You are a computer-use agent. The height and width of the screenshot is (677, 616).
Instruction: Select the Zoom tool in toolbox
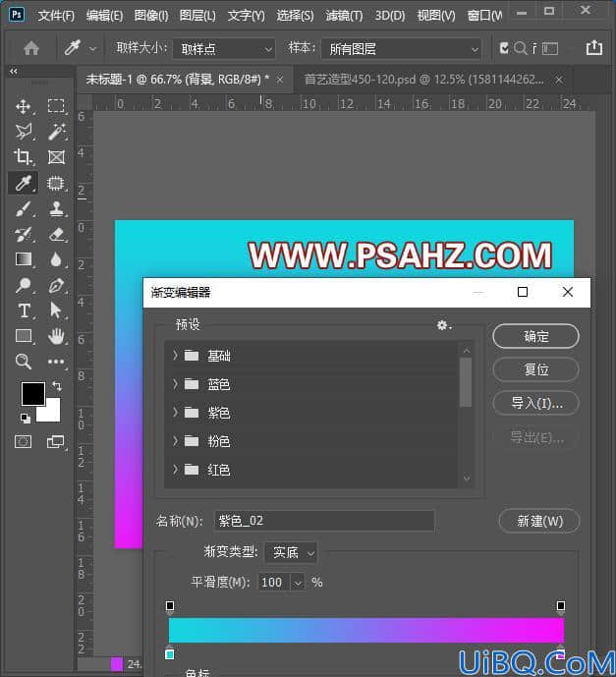pyautogui.click(x=23, y=362)
